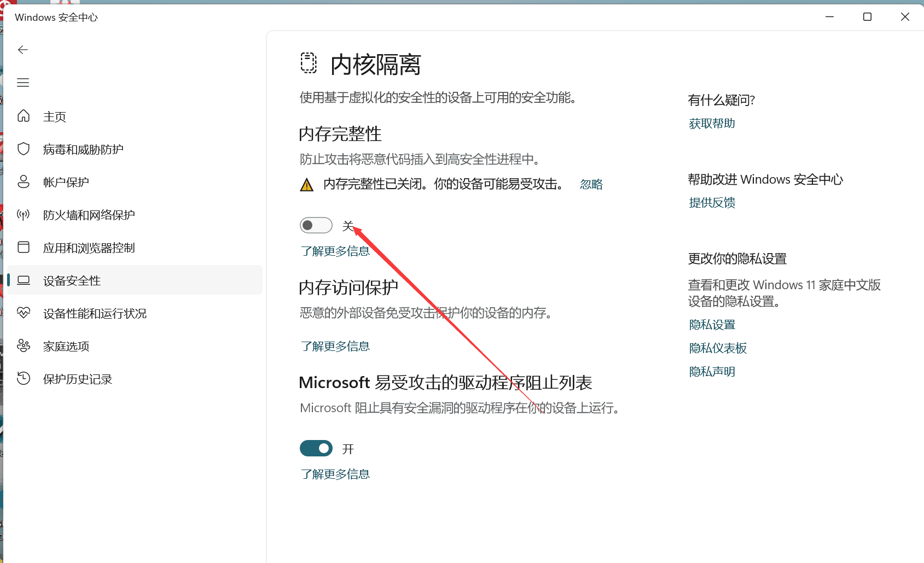Select 设备安全性 in the sidebar
Viewport: 924px width, 563px height.
[72, 280]
